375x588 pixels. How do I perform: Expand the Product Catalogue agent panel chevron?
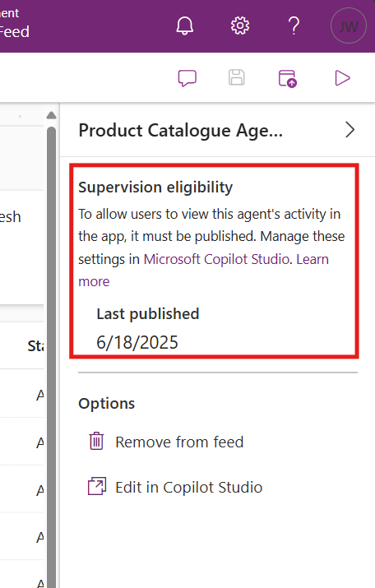(350, 130)
